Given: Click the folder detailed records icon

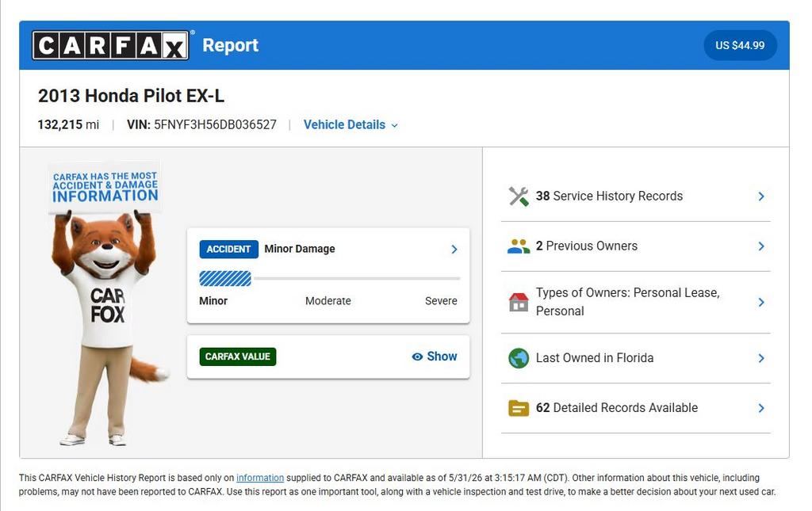Looking at the screenshot, I should (519, 408).
